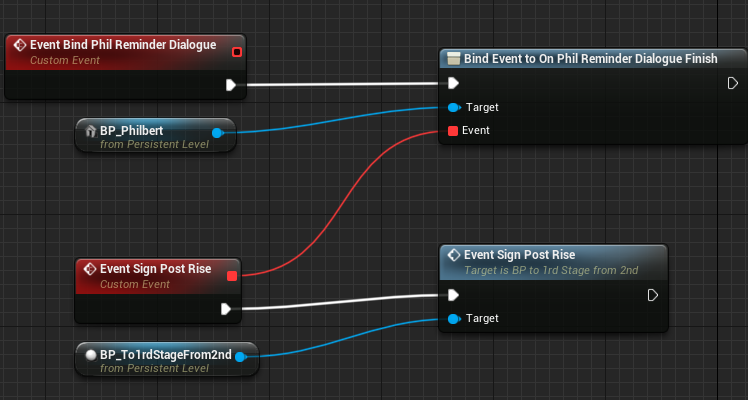Click 'Custom Event' subtitle under Event Sign Post Rise
This screenshot has height=400, width=748.
coord(135,285)
